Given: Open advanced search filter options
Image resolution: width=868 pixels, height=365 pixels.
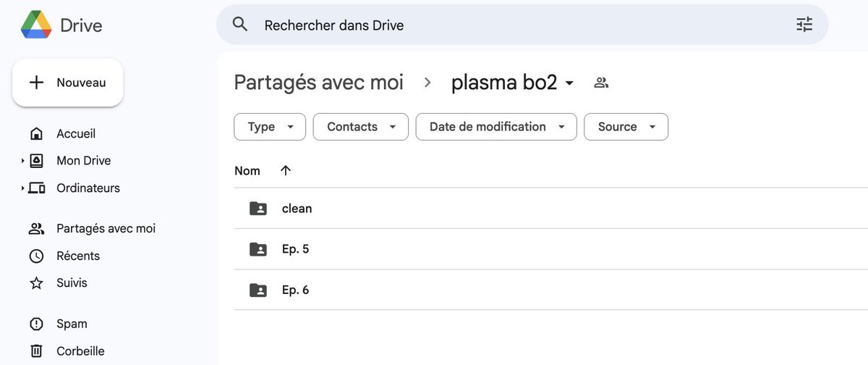Looking at the screenshot, I should coord(804,25).
